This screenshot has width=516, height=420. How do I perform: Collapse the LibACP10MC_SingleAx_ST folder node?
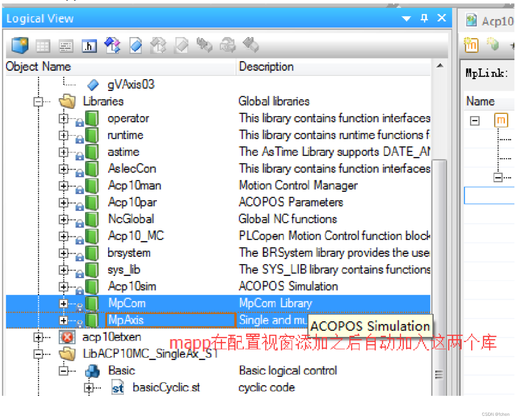click(x=38, y=354)
